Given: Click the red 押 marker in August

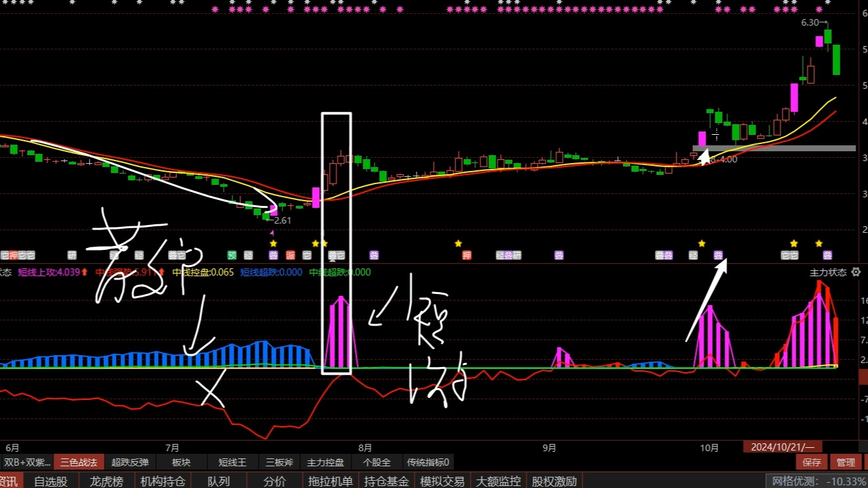Looking at the screenshot, I should 467,255.
